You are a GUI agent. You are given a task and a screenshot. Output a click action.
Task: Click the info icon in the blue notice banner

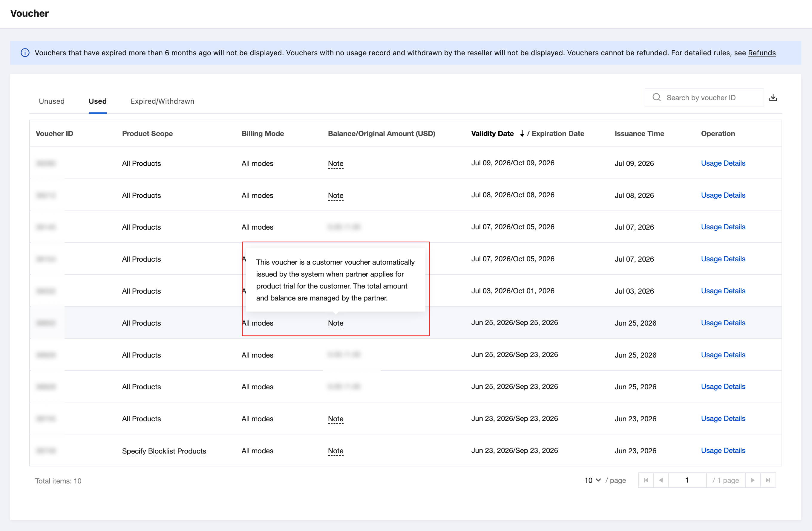click(25, 53)
